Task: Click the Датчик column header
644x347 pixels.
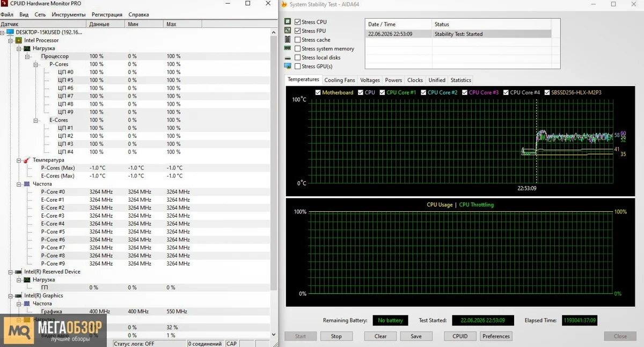Action: click(43, 24)
